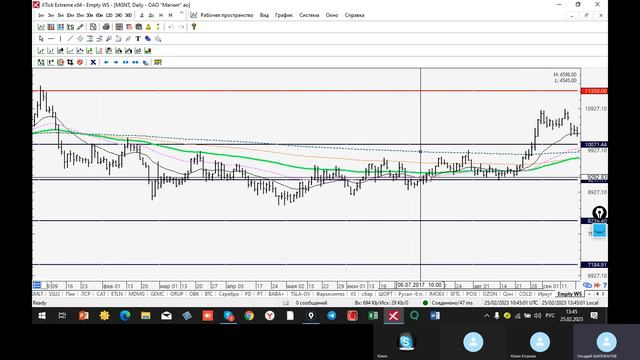
Task: Click the list icon left of the date axis
Action: [x=37, y=285]
